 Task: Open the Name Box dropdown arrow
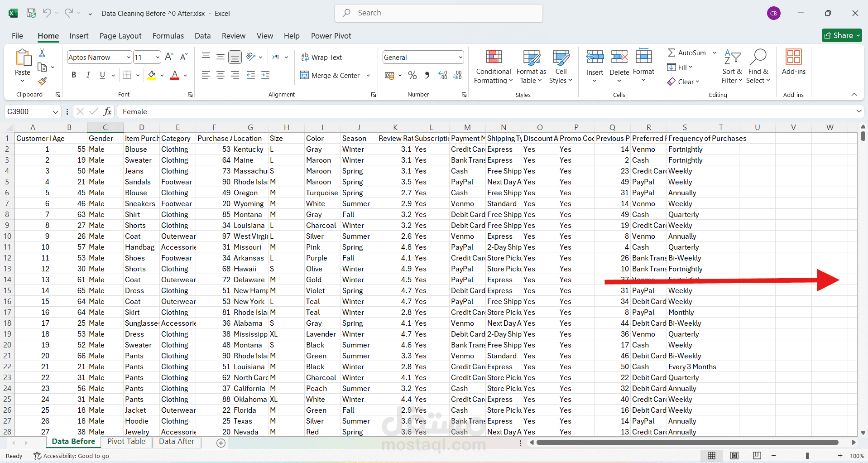pyautogui.click(x=55, y=111)
